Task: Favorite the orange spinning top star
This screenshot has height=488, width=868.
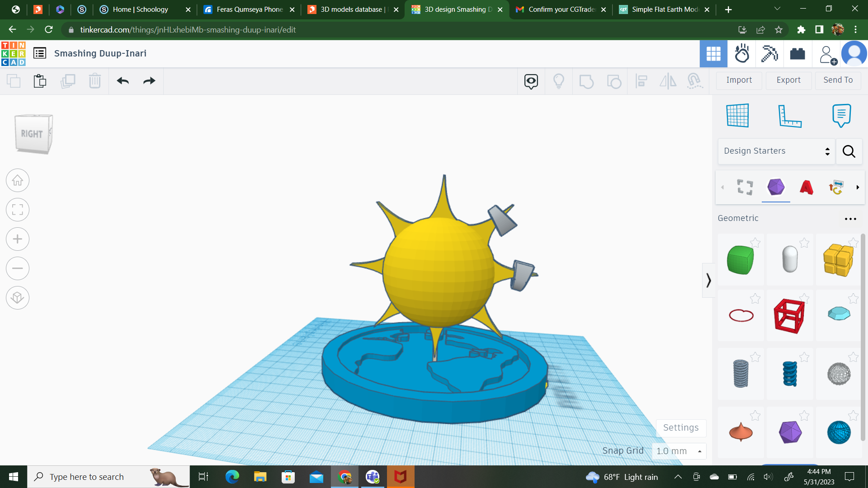Action: click(755, 416)
